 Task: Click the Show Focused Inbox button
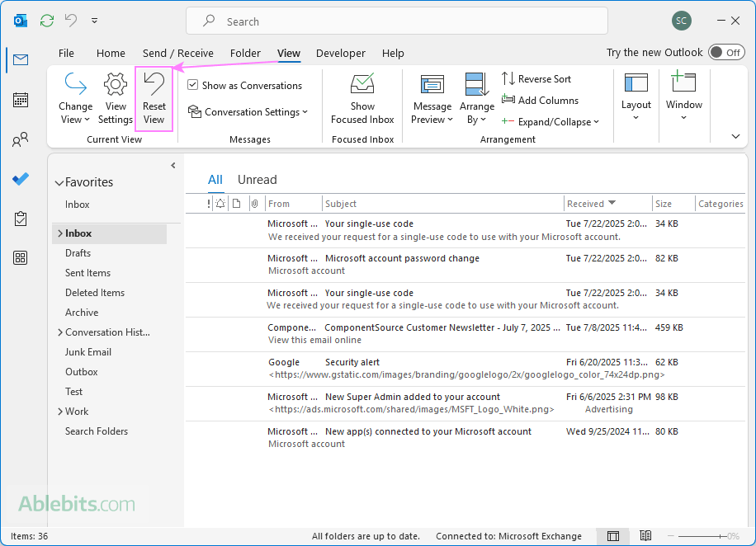pos(362,99)
